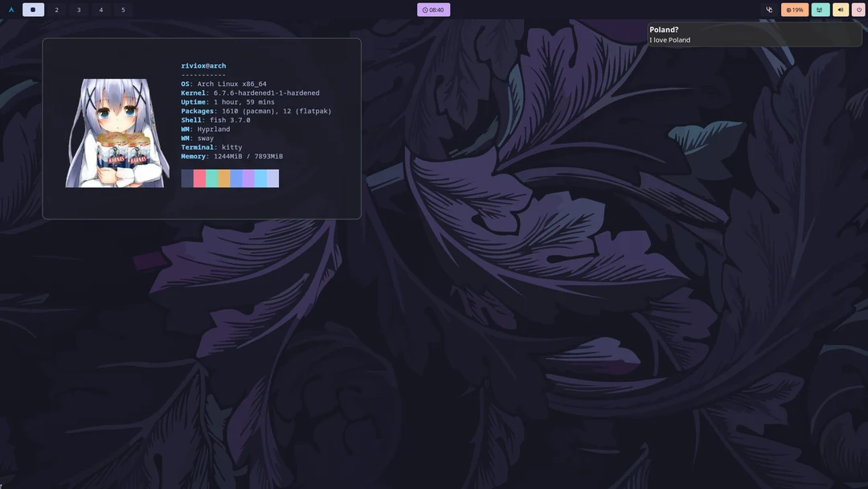
Task: Select the active workspace 1 button
Action: [x=33, y=10]
